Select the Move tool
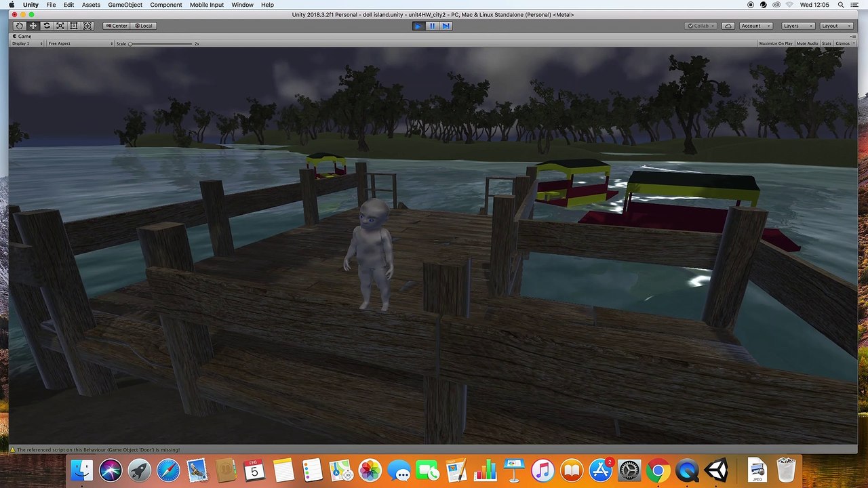 click(x=33, y=26)
